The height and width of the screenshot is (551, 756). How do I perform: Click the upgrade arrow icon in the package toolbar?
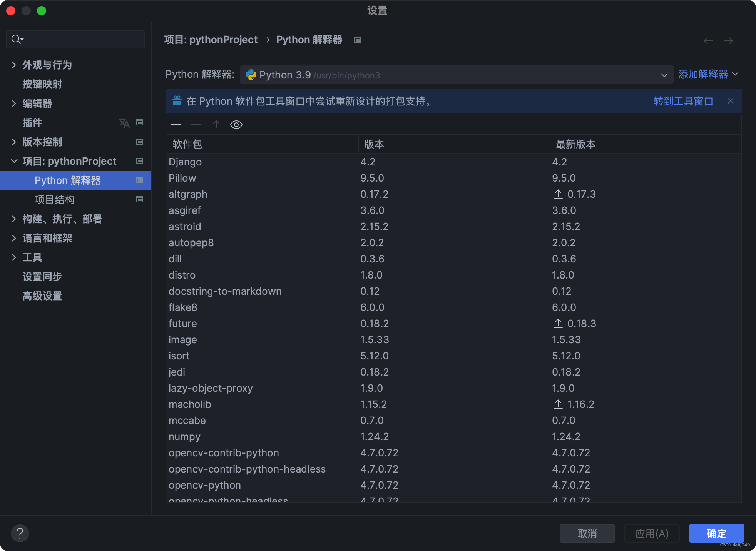click(216, 124)
